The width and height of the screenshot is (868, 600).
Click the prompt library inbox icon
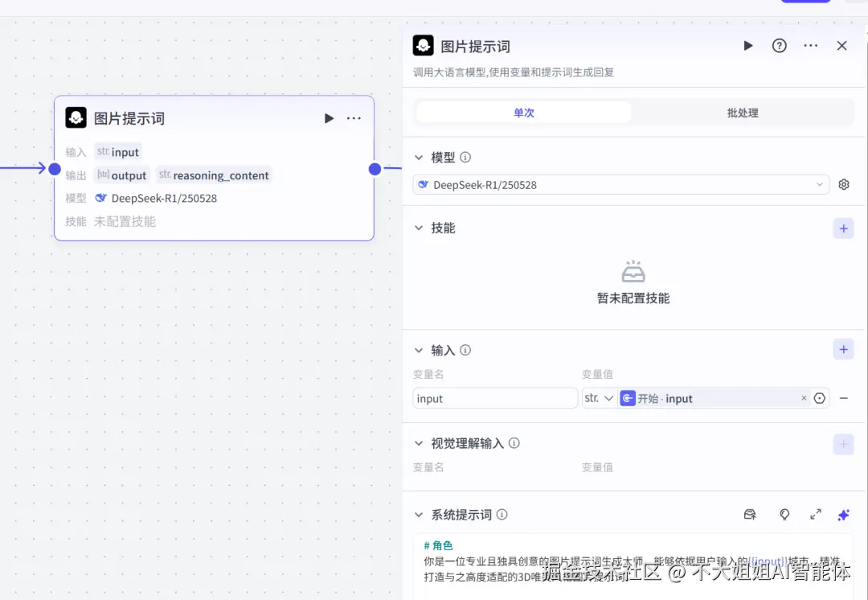pyautogui.click(x=750, y=514)
